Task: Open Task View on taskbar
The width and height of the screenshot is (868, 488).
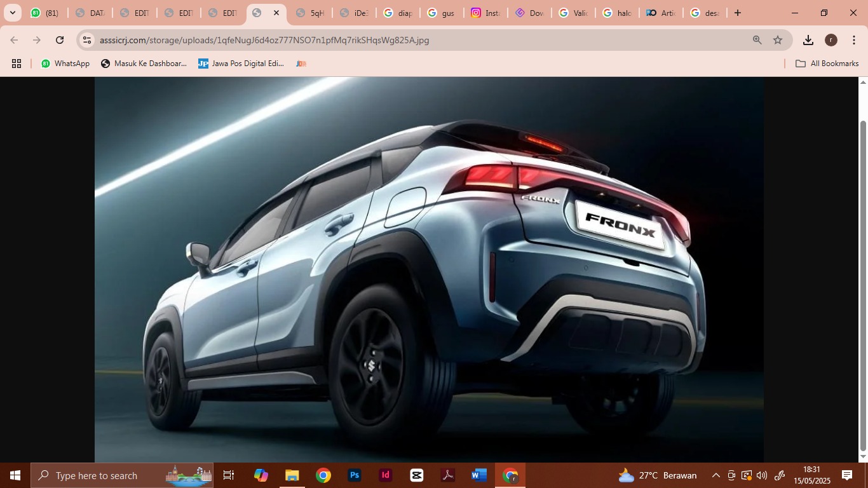Action: click(x=229, y=475)
